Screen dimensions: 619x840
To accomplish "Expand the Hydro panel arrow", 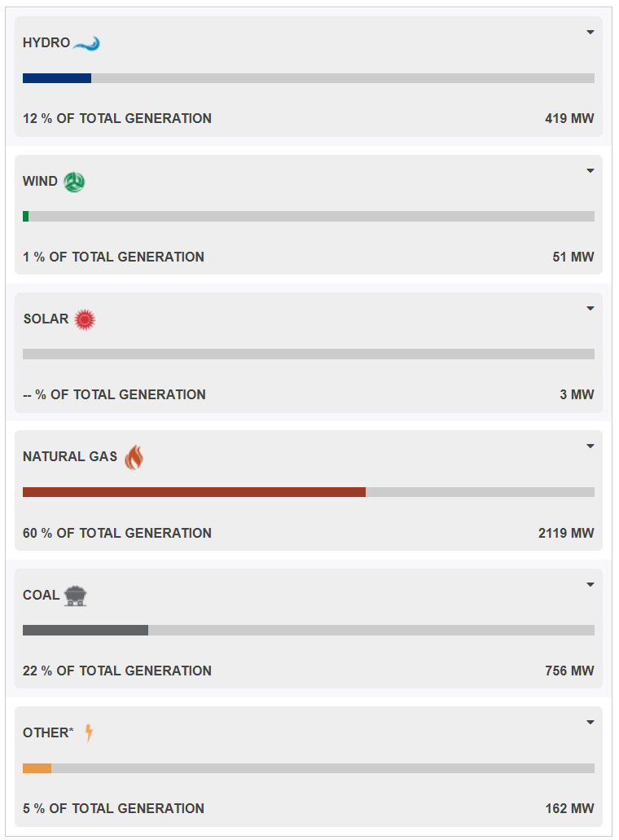I will point(590,33).
